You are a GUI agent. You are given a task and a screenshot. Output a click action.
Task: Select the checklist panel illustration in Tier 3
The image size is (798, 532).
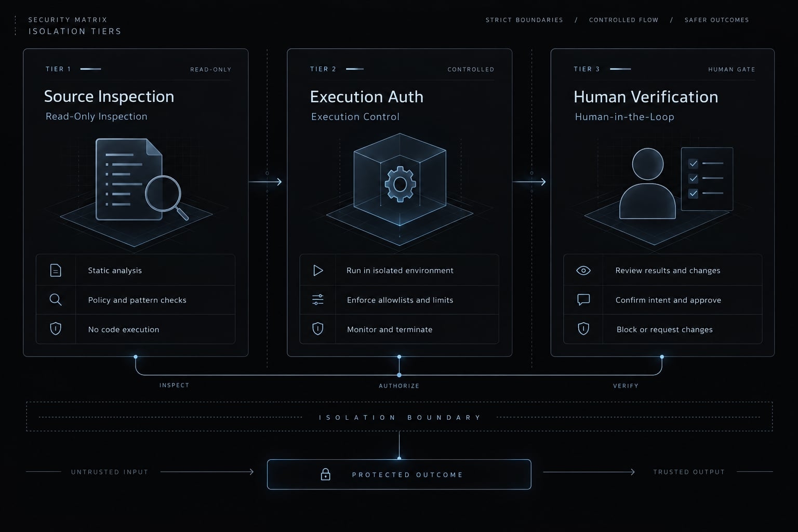click(707, 179)
